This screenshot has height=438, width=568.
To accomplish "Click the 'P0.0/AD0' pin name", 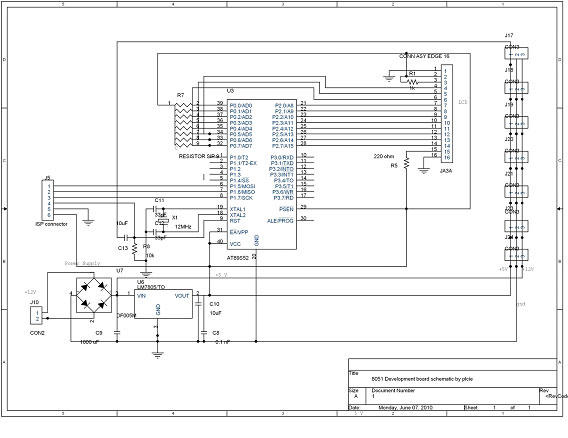I will [241, 105].
